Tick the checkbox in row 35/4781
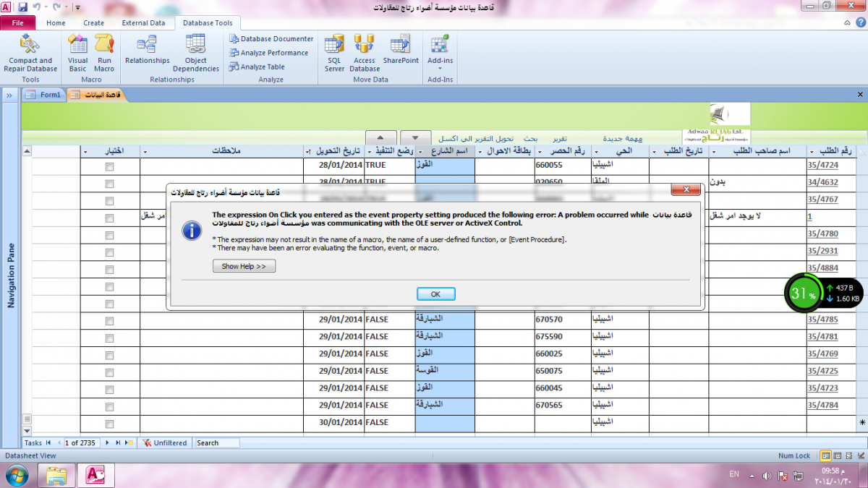868x488 pixels. tap(110, 338)
